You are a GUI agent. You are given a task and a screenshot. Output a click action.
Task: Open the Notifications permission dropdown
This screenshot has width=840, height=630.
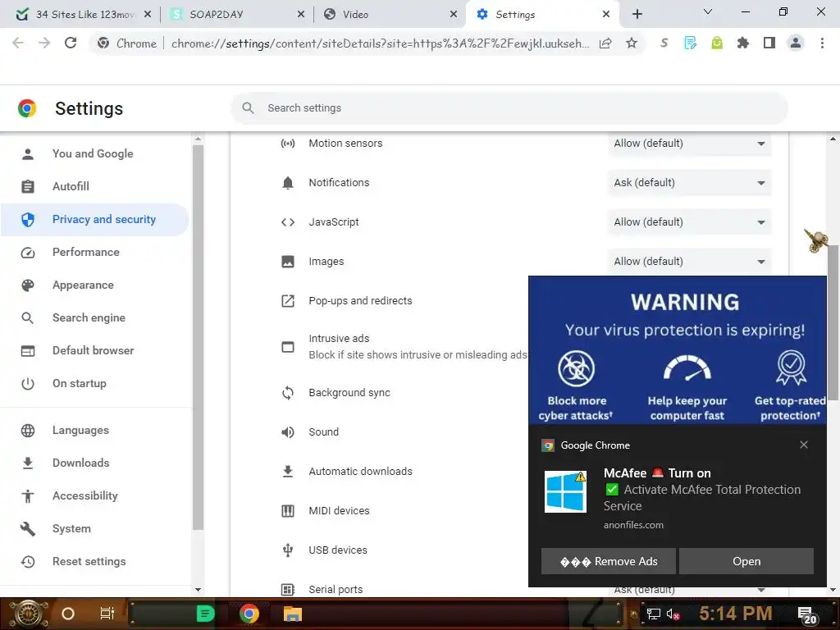coord(689,183)
